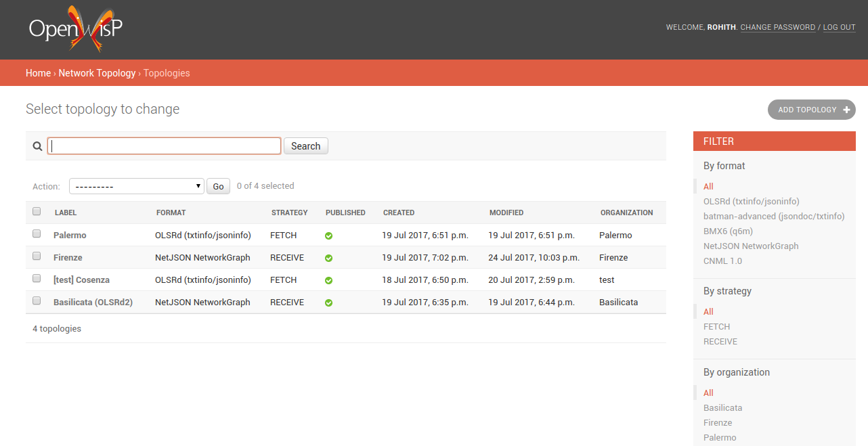The width and height of the screenshot is (868, 446).
Task: Check the Basilicata (OLSRd2) row checkbox
Action: (37, 301)
